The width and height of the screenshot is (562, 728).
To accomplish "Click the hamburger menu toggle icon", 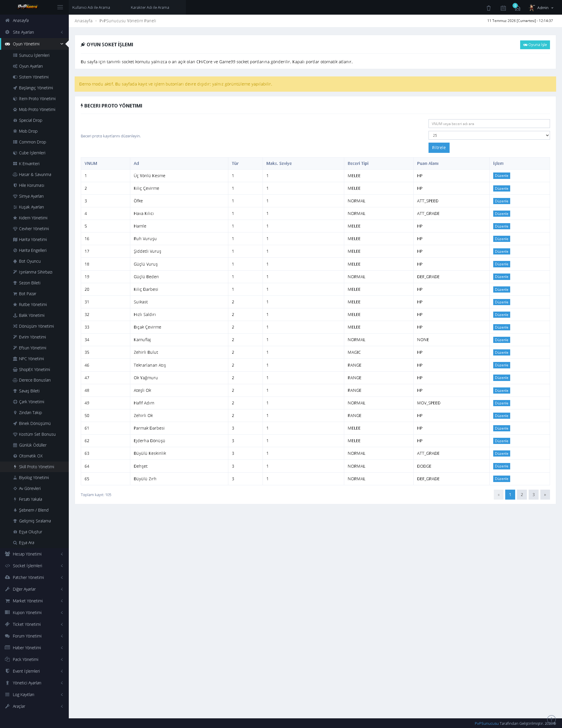I will pos(60,7).
